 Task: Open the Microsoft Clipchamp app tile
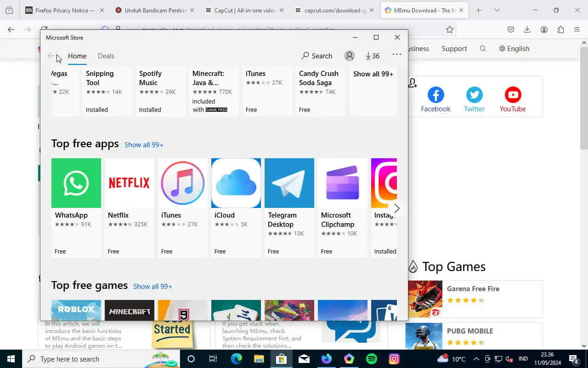(x=343, y=208)
